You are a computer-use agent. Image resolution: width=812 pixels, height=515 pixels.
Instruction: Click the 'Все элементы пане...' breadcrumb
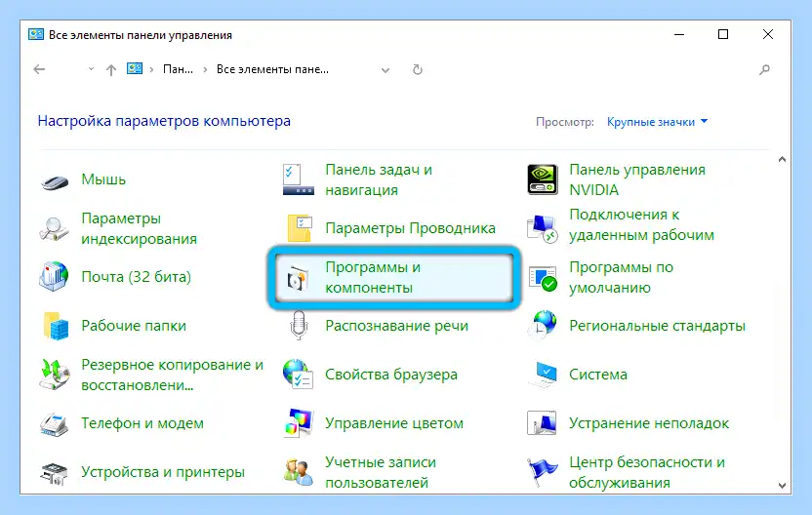(272, 69)
